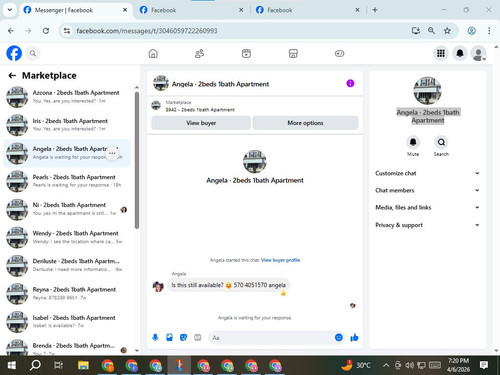
Task: Open the Marketplace storefront icon
Action: [x=293, y=53]
